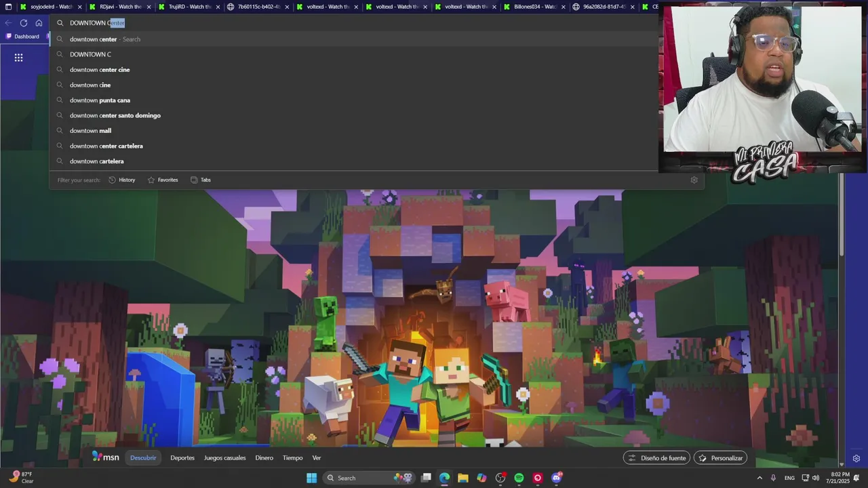Open the Ver MSN section
The image size is (868, 488).
(317, 457)
